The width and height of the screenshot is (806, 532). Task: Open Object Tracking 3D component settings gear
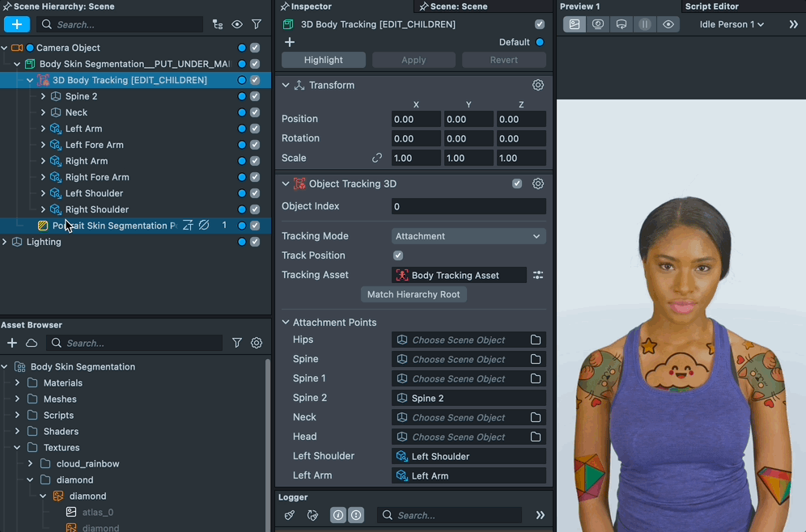coord(538,184)
